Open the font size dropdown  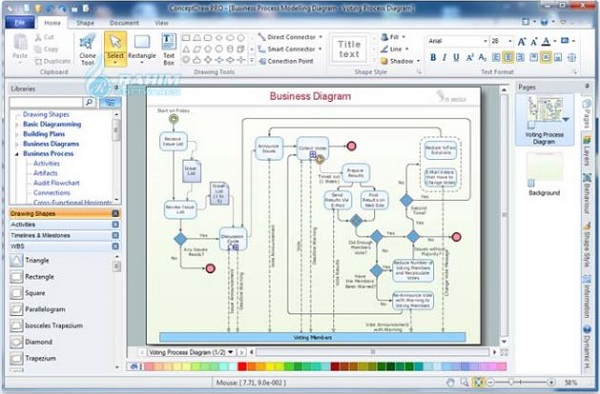coord(510,41)
